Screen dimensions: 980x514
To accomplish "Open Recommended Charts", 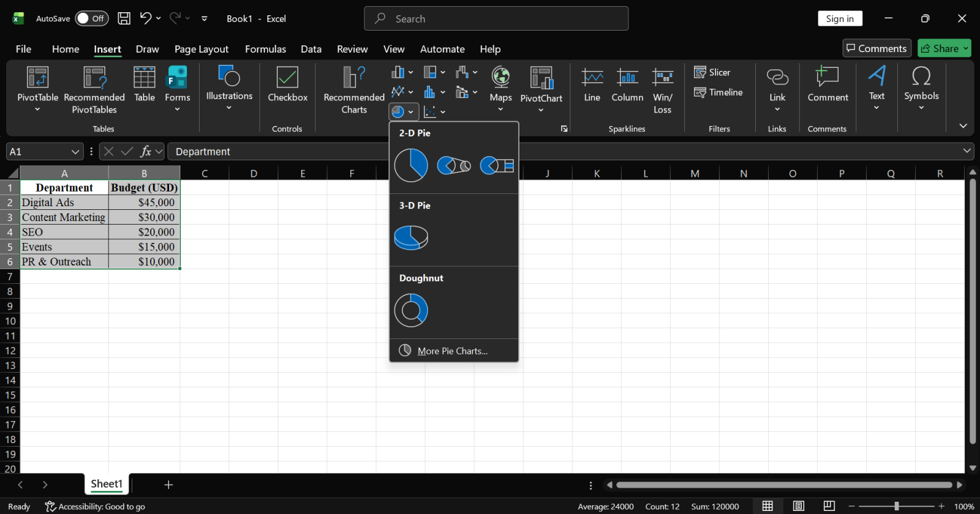I will click(x=354, y=90).
